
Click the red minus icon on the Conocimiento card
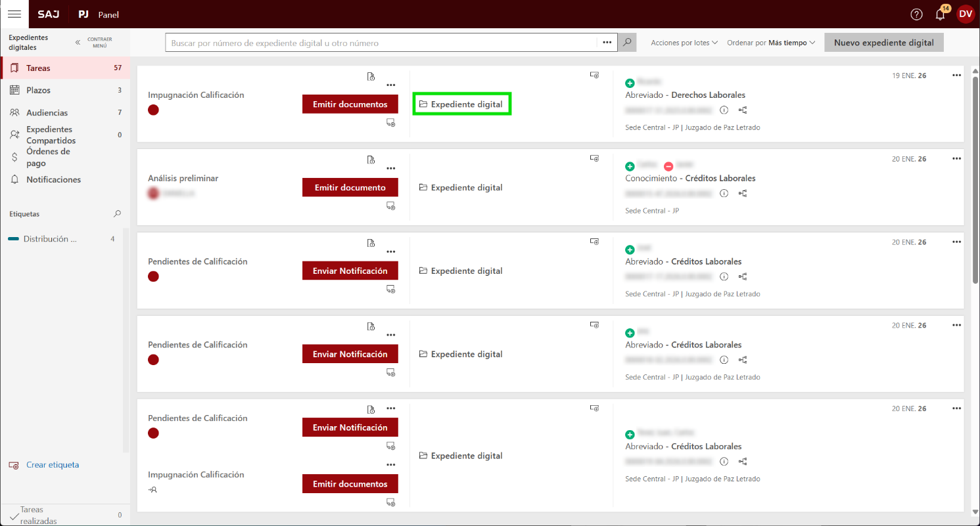point(668,166)
